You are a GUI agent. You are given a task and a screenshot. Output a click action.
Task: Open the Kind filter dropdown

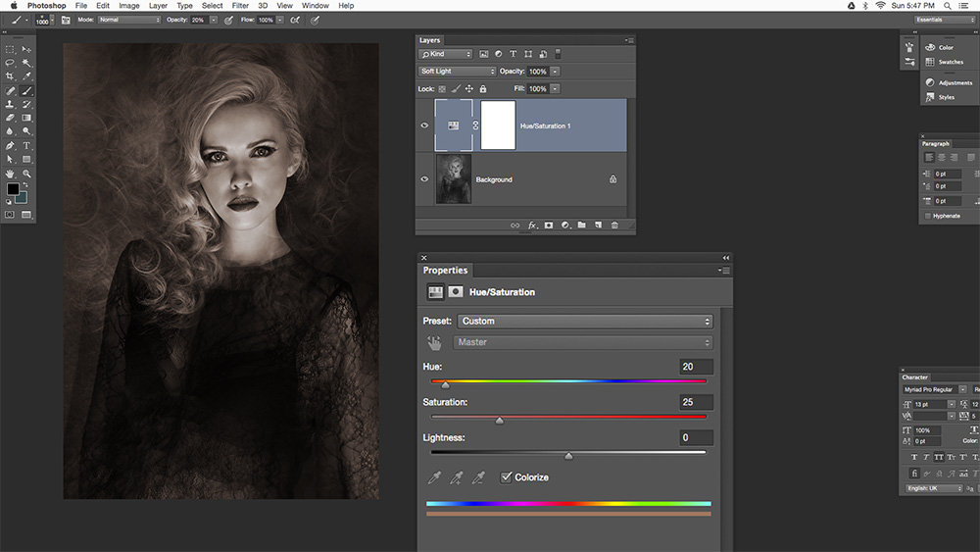tap(446, 54)
